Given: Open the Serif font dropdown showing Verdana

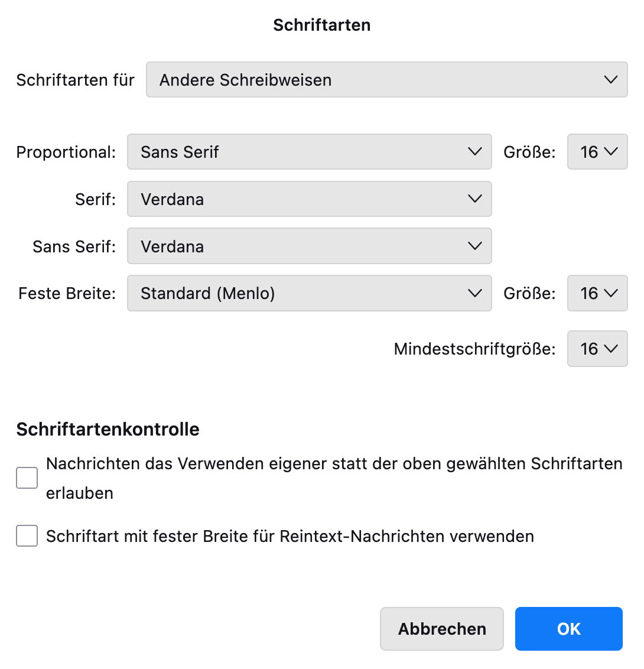Looking at the screenshot, I should [x=309, y=199].
